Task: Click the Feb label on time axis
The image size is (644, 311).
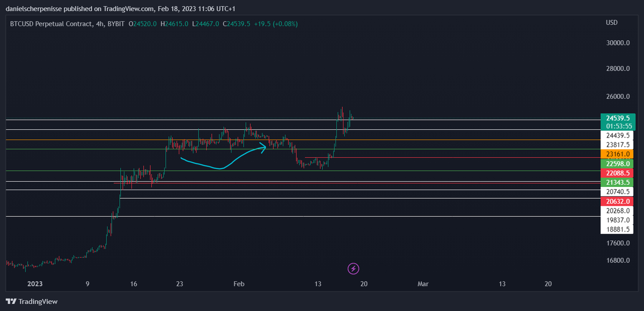Action: (239, 283)
